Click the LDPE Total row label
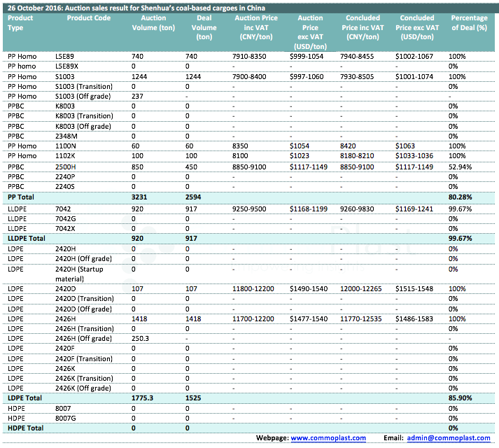Screen dimensions: 499x448 [24, 398]
